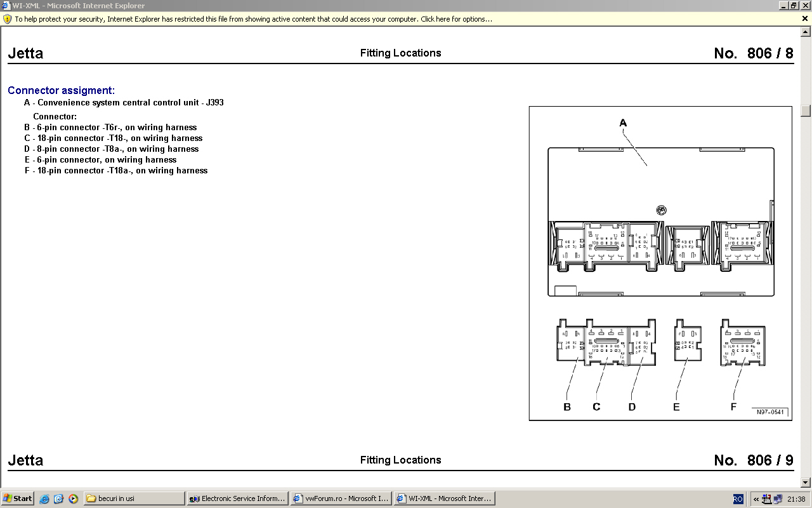This screenshot has width=812, height=508.
Task: Click the top 'Jetta' header title
Action: [x=25, y=53]
